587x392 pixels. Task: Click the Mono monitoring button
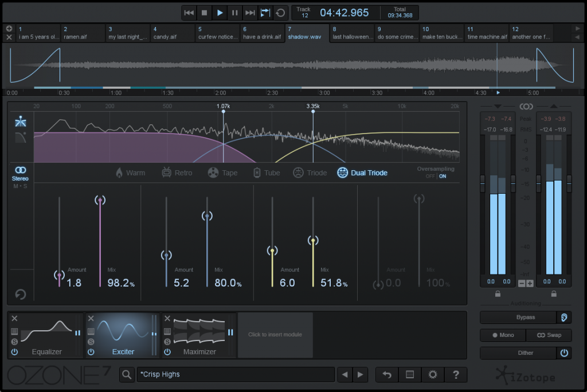tap(502, 335)
